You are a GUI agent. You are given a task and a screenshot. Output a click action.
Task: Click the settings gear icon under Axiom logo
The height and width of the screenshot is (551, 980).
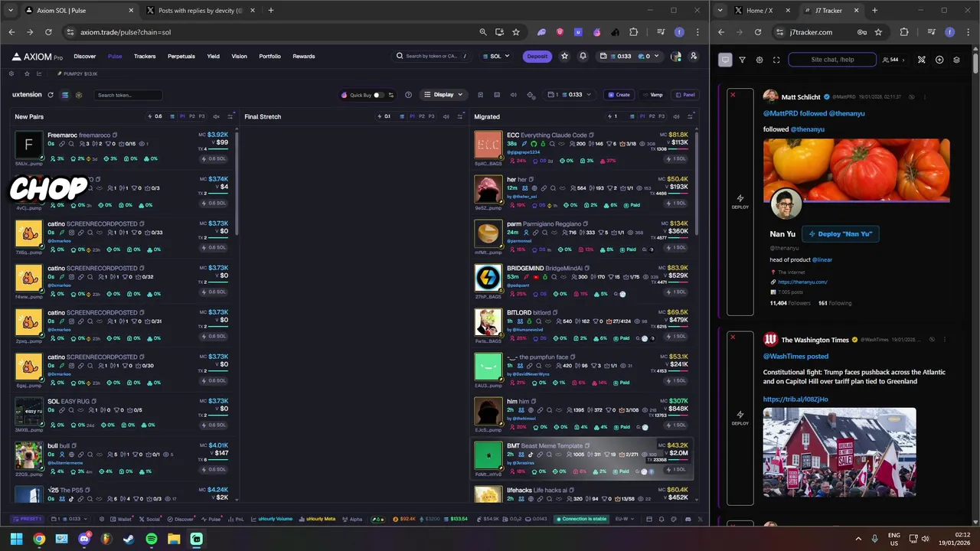(x=11, y=73)
